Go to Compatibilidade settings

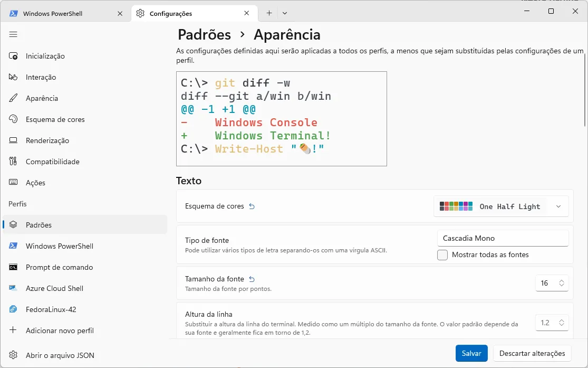[85, 162]
